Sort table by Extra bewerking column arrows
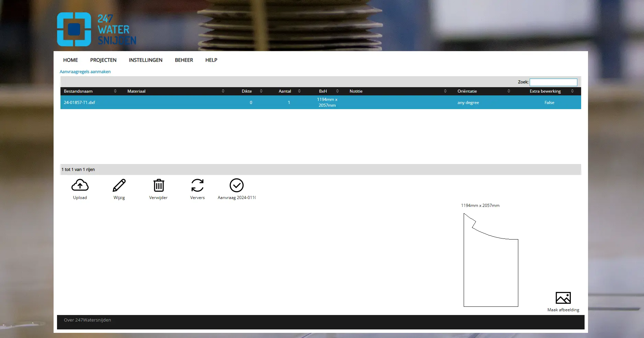This screenshot has height=338, width=644. pyautogui.click(x=572, y=91)
